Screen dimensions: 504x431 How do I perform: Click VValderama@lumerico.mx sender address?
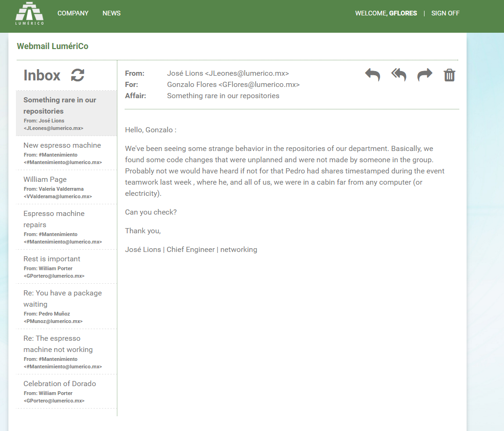58,196
